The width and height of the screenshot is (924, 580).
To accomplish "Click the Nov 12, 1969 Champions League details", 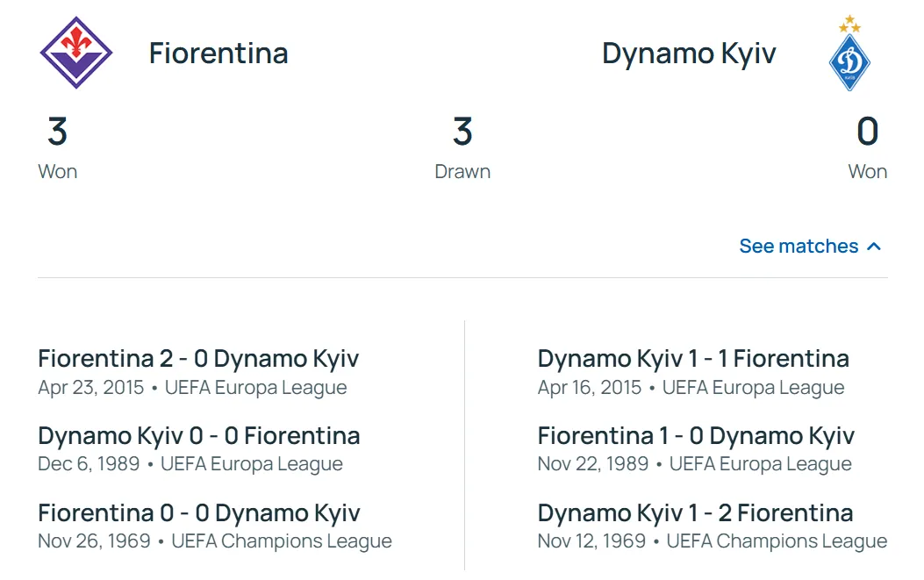I will pos(713,541).
